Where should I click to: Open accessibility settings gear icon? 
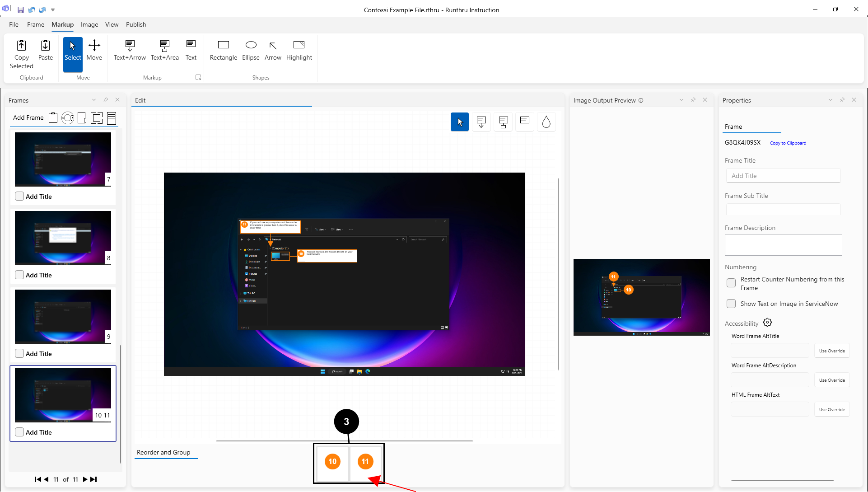coord(767,323)
